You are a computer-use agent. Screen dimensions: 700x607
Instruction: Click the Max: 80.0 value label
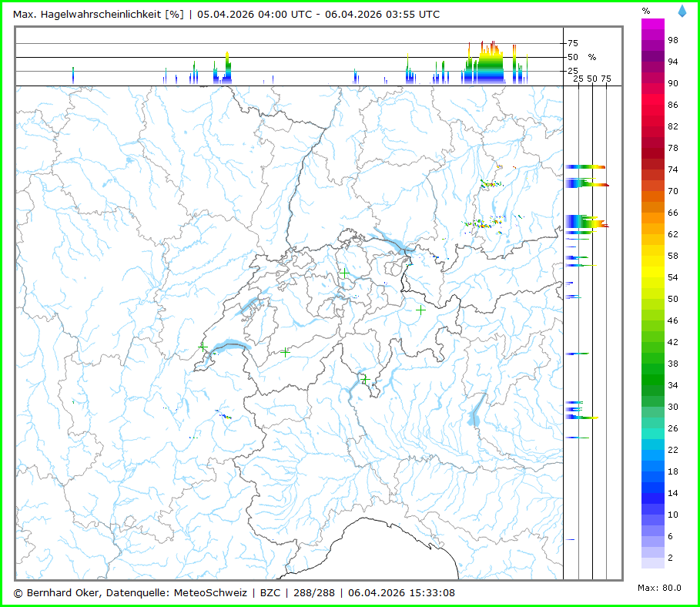coord(659,588)
